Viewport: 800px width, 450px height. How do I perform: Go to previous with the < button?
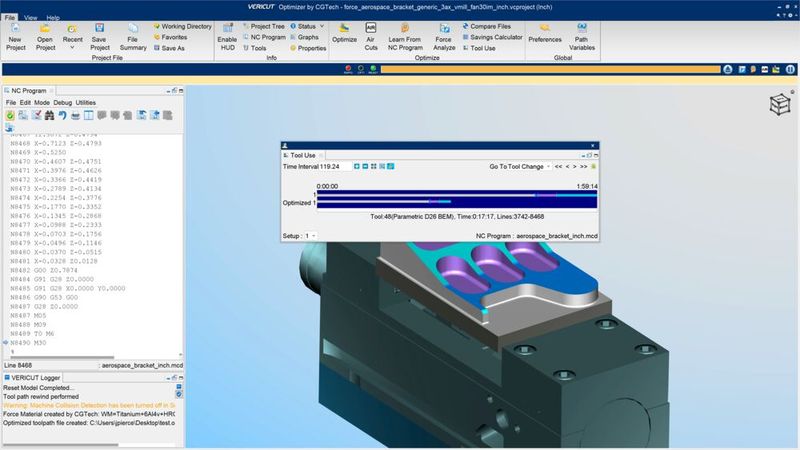click(x=567, y=166)
